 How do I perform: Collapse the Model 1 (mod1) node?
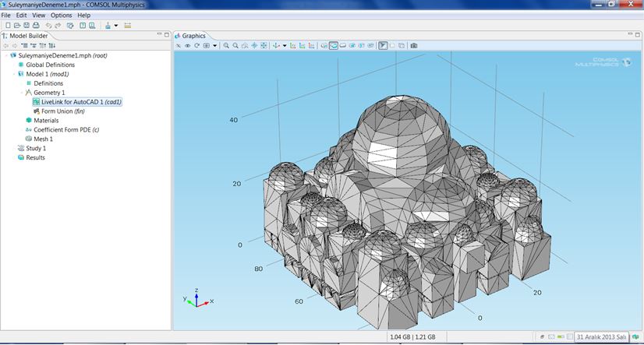click(x=14, y=74)
